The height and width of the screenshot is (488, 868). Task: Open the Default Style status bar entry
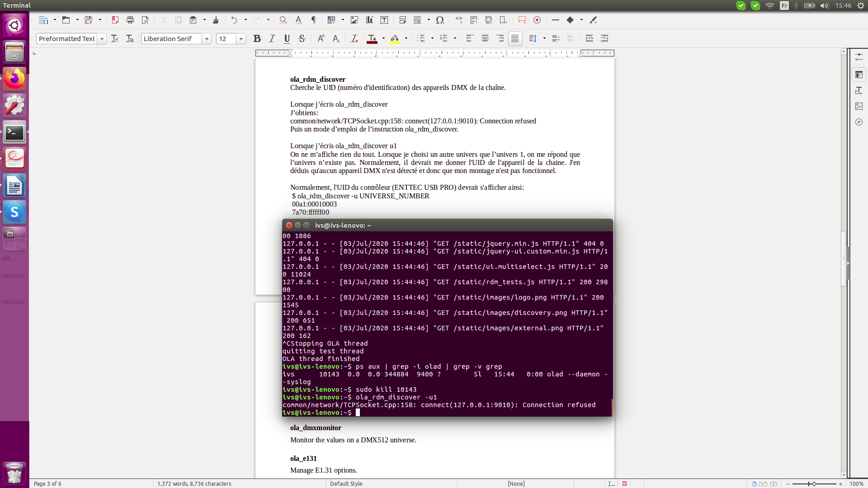tap(347, 483)
